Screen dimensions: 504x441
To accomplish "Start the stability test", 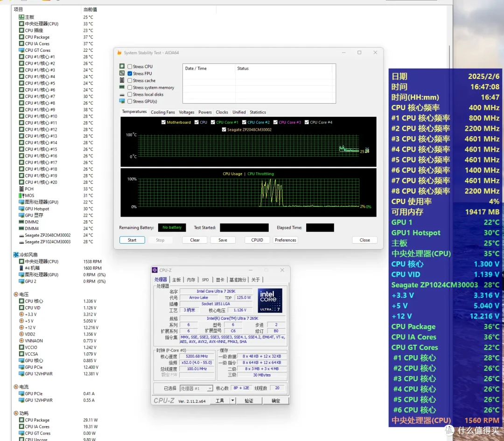I will pos(132,240).
